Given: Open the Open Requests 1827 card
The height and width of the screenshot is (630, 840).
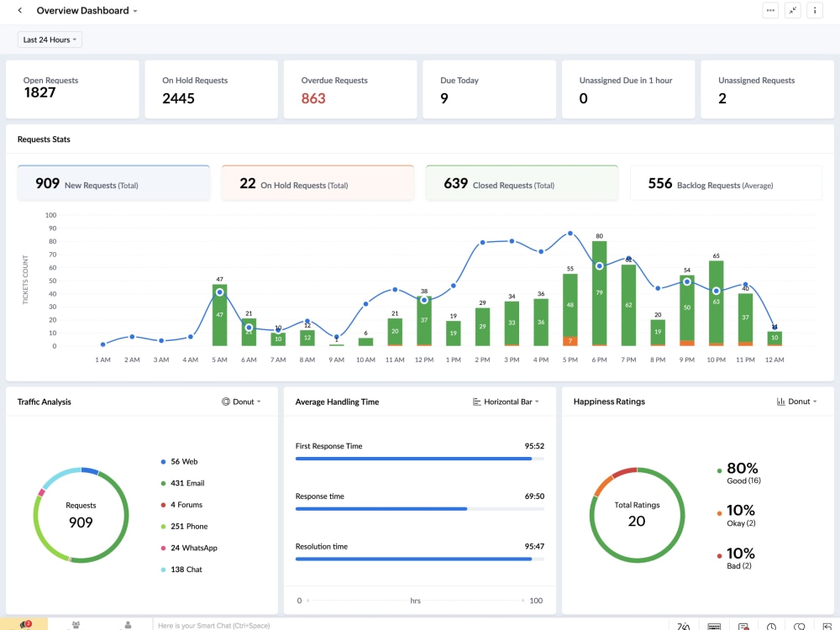Looking at the screenshot, I should point(72,90).
